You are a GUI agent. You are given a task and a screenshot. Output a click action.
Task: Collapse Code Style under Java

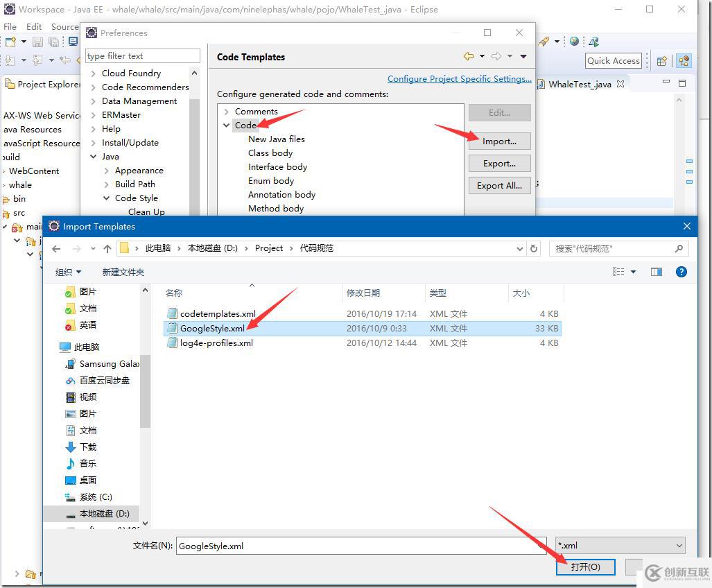click(106, 198)
